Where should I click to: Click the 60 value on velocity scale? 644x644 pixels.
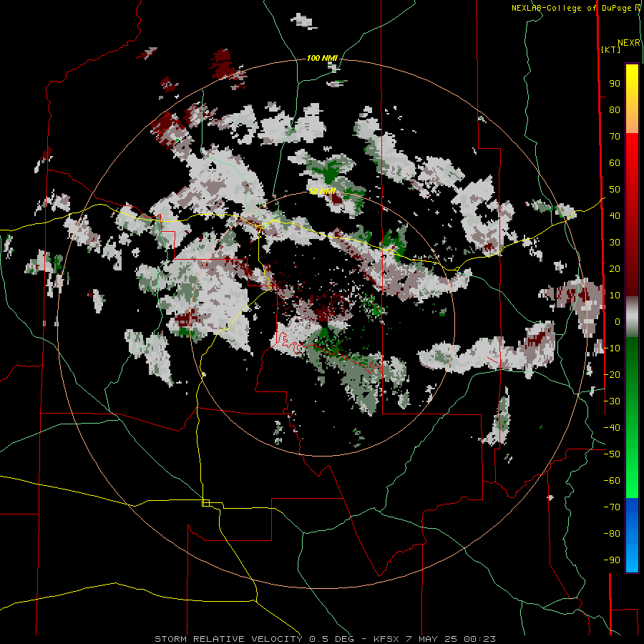(615, 163)
